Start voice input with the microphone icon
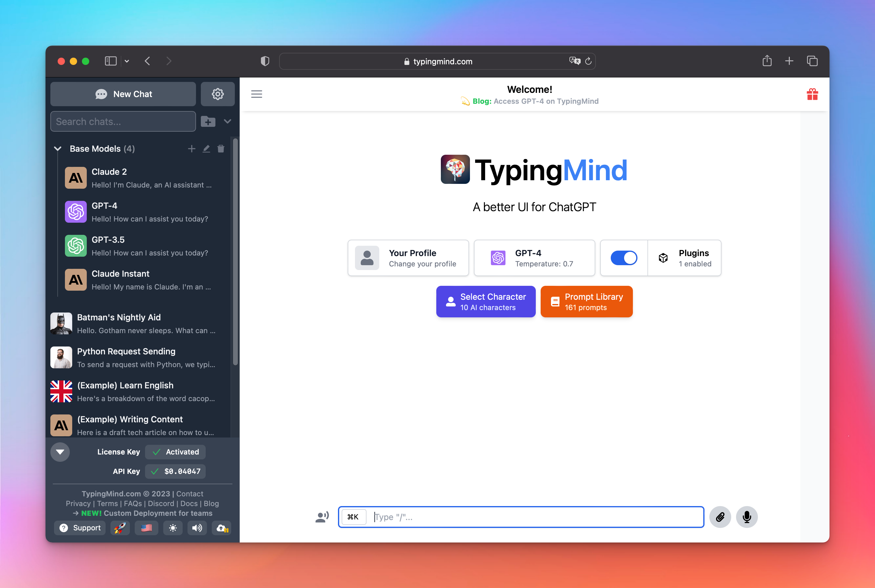Screen dimensions: 875x588 tap(746, 517)
